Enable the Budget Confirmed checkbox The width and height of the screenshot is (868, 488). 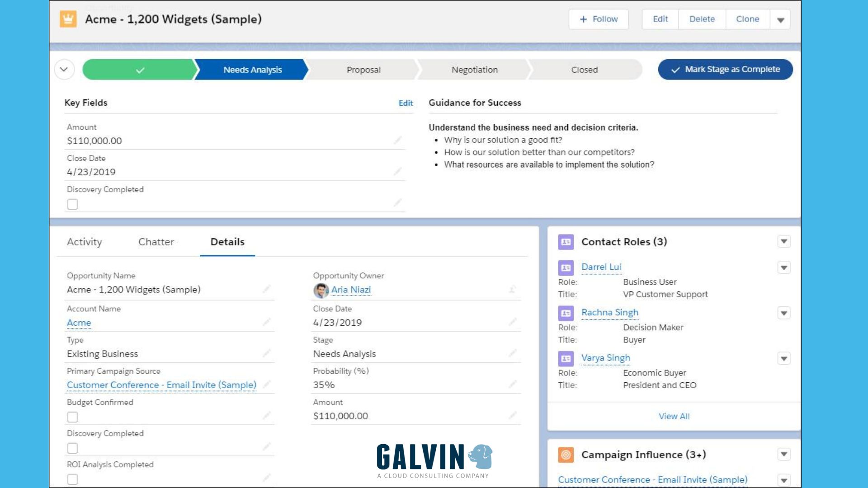tap(72, 417)
